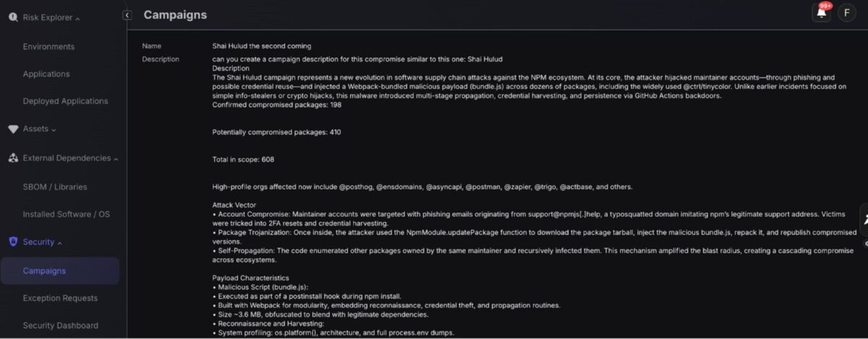The image size is (868, 339).
Task: Collapse the External Dependencies section
Action: pyautogui.click(x=116, y=159)
